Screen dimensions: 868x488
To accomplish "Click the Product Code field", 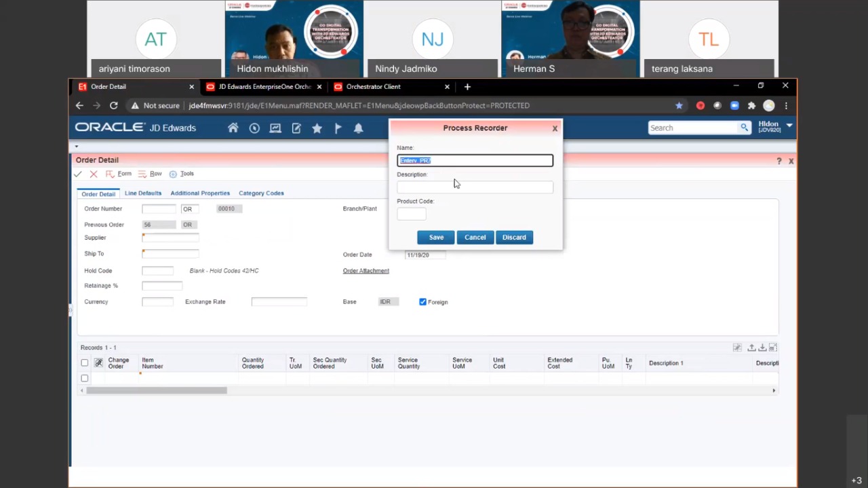I will point(412,214).
